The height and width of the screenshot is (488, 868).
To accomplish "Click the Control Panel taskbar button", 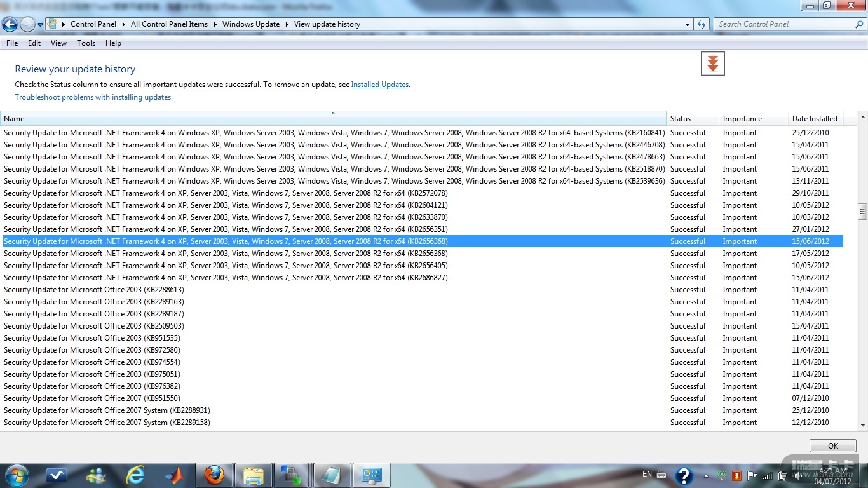I will [372, 475].
